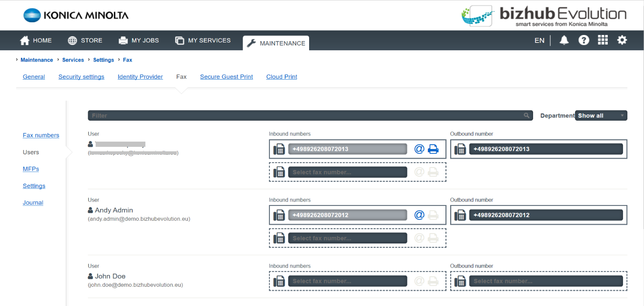
Task: Click Services in the breadcrumb
Action: 73,60
